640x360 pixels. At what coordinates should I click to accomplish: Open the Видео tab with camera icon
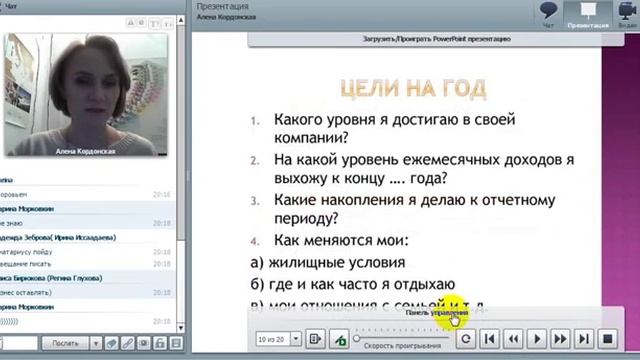(x=627, y=14)
